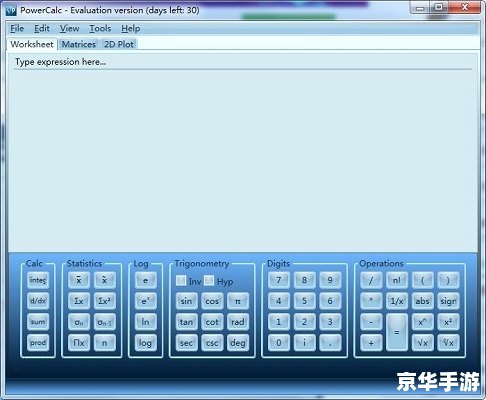Click digit 6

coord(330,301)
